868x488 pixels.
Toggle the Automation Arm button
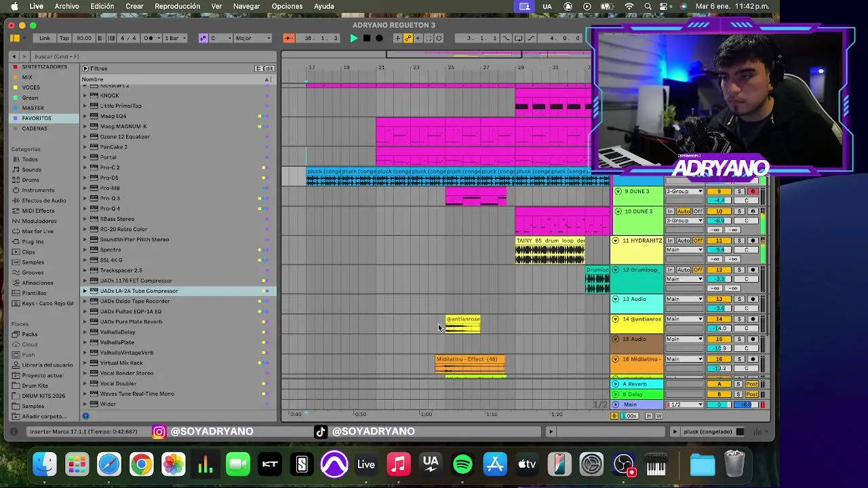[408, 38]
